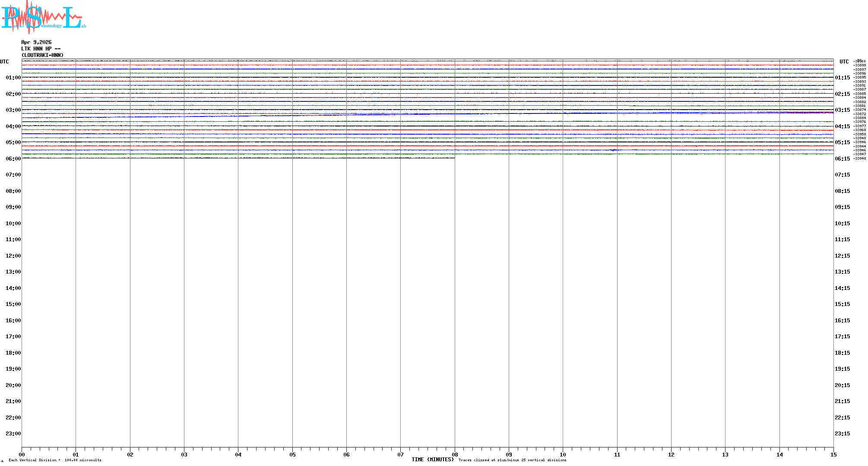The image size is (868, 466).
Task: Click minute 08 on the bottom axis
Action: click(x=455, y=454)
